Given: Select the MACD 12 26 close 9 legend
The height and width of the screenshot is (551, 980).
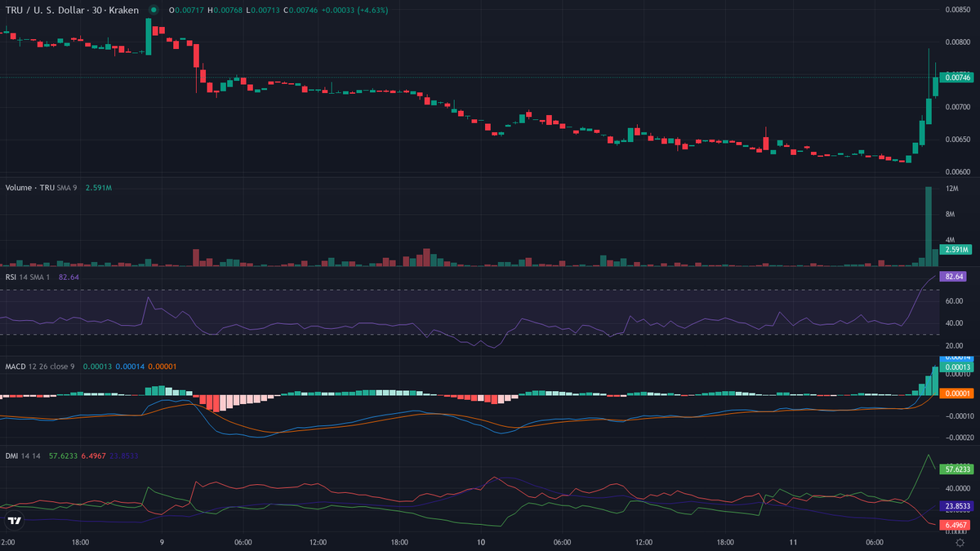Looking at the screenshot, I should click(39, 367).
